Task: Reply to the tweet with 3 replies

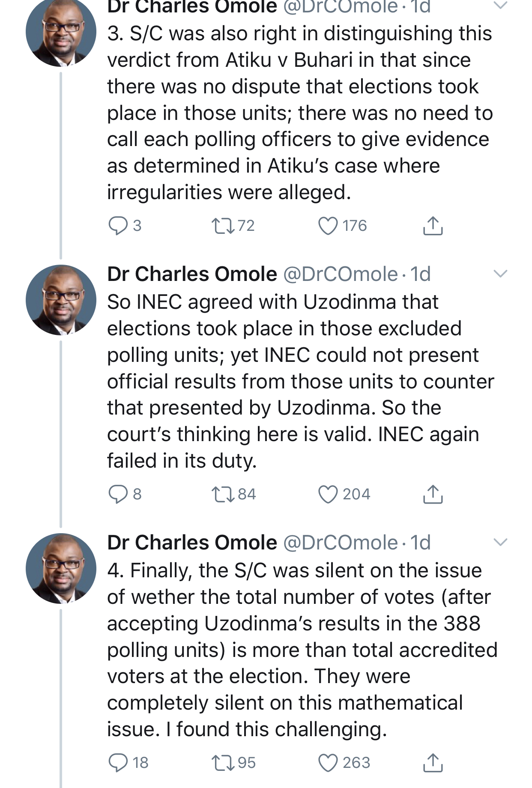Action: [x=118, y=226]
